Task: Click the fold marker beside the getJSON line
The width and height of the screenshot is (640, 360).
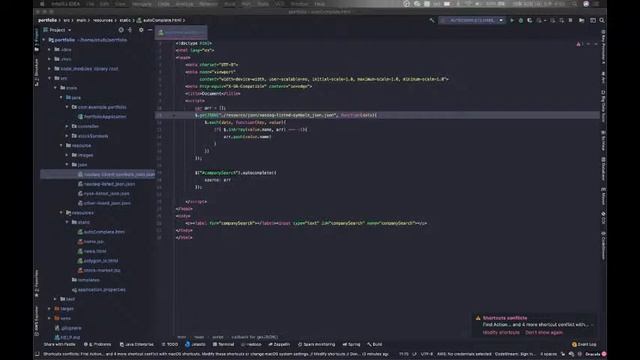Action: (x=174, y=115)
